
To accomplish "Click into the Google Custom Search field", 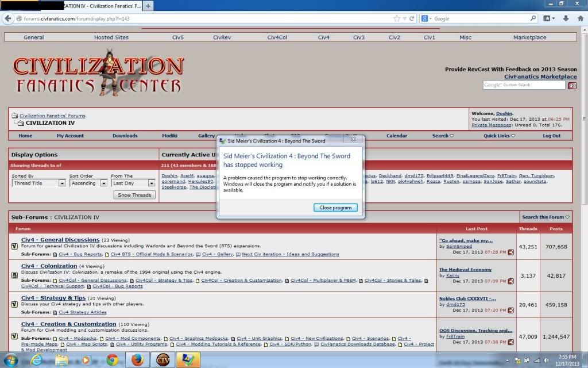I will click(x=524, y=85).
